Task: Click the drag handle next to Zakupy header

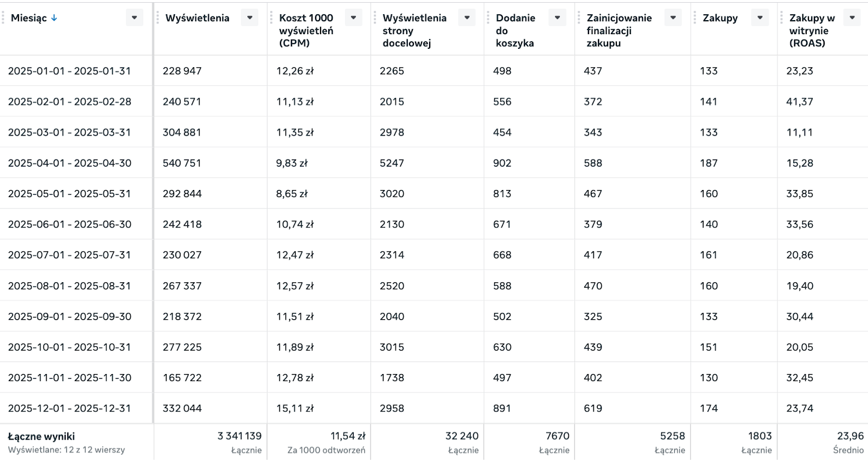Action: 695,18
